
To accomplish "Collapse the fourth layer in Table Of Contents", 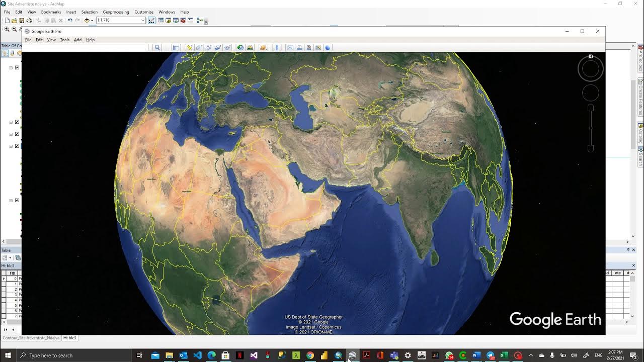I will 11,146.
